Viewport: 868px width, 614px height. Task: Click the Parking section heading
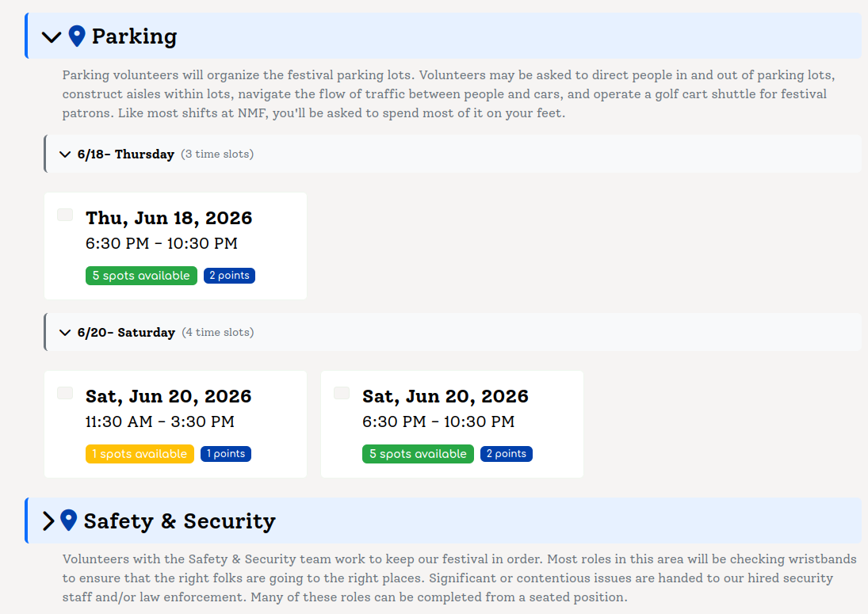coord(134,36)
